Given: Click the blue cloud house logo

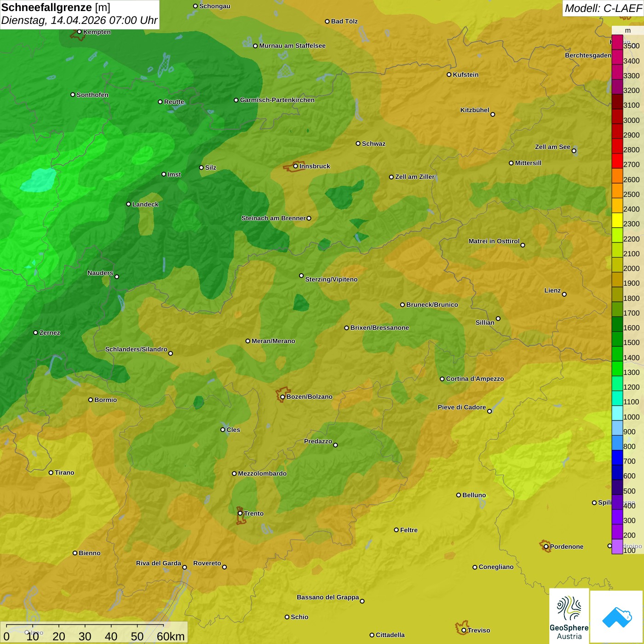Looking at the screenshot, I should 617,617.
